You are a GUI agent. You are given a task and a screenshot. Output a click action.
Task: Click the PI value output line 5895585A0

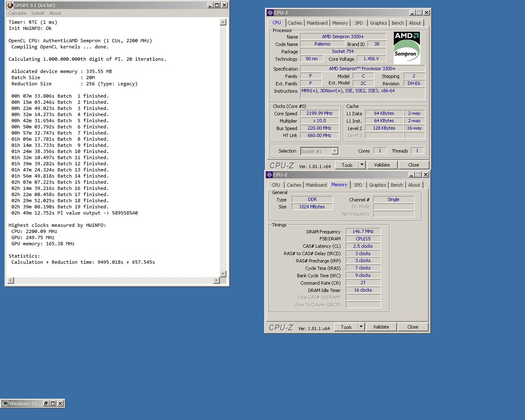(x=75, y=213)
